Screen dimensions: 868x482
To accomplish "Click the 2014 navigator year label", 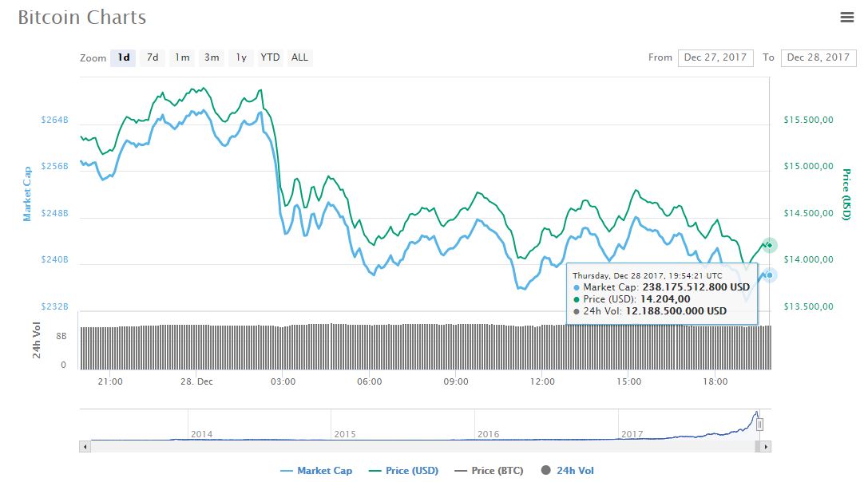I will (201, 434).
